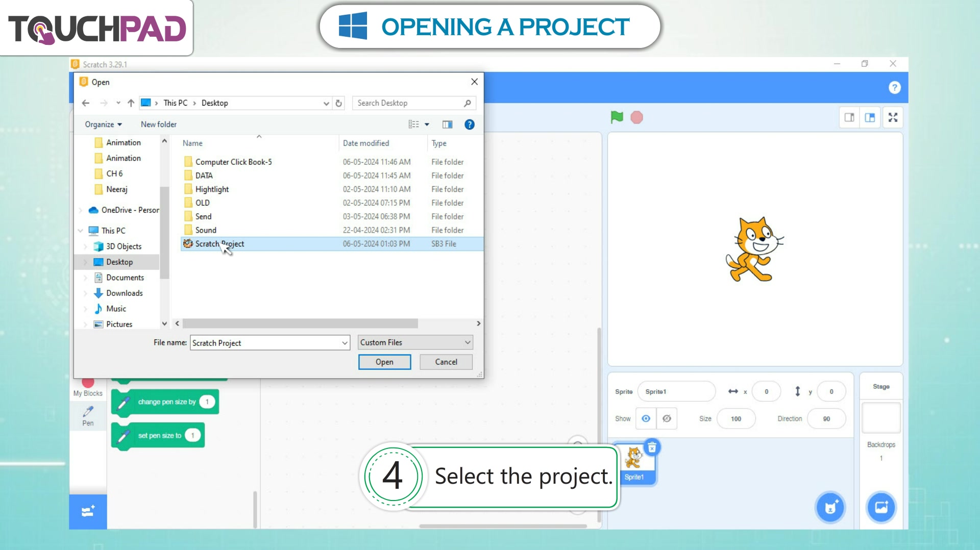Open the dialog help icon
The height and width of the screenshot is (550, 980).
tap(470, 124)
